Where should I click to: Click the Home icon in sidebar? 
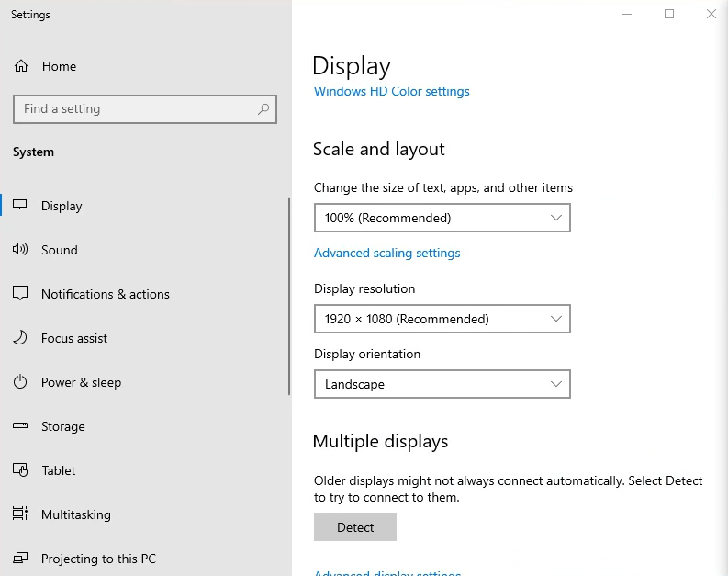[x=21, y=66]
